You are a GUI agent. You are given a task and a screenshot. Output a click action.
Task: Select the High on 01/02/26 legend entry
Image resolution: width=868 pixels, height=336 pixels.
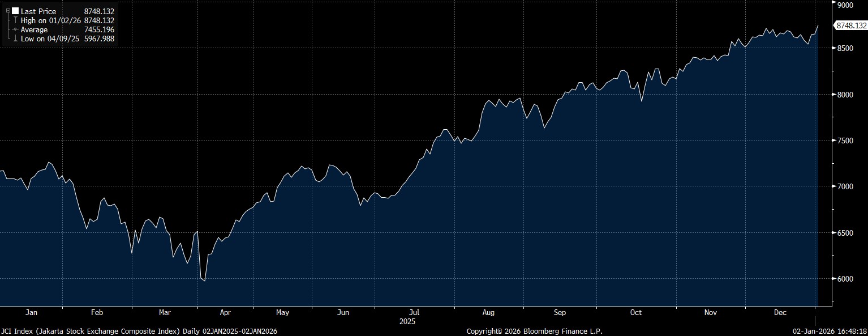click(x=51, y=20)
